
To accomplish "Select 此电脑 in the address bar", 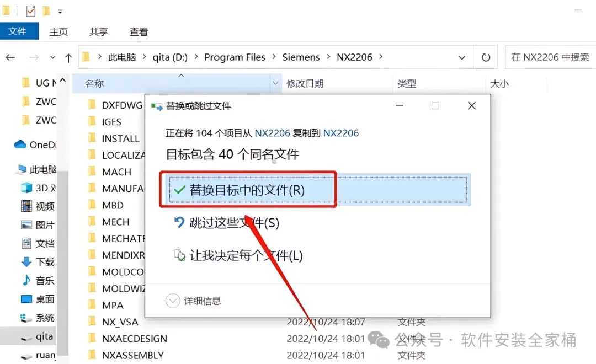I will [121, 57].
